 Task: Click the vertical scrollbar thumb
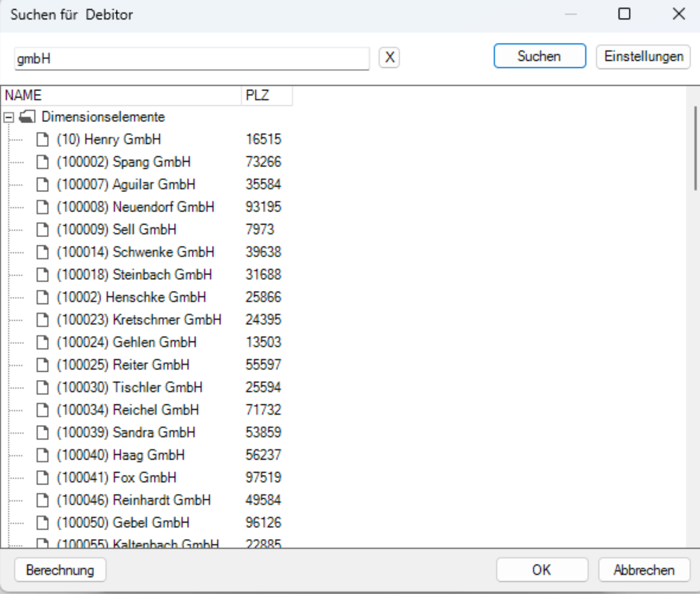(695, 148)
